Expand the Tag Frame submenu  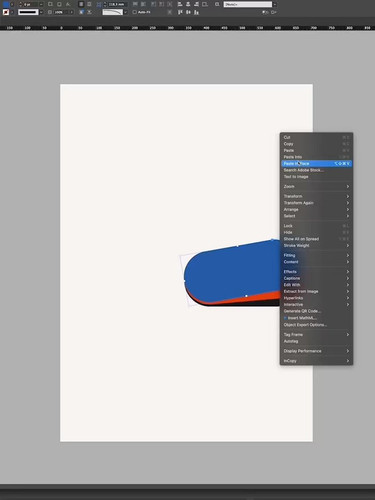[316, 334]
